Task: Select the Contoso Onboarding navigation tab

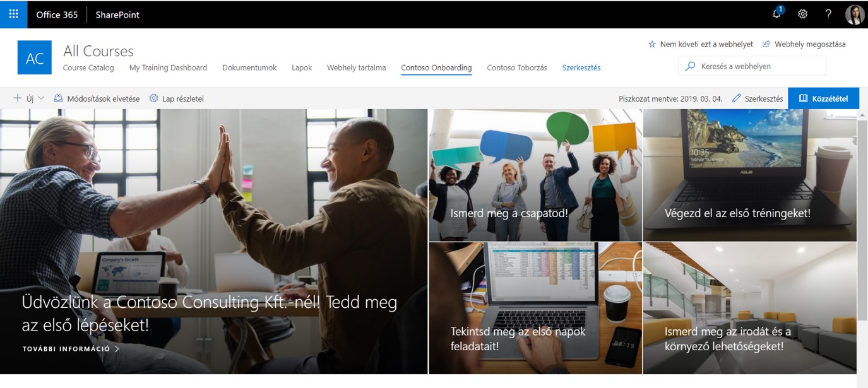Action: click(436, 68)
